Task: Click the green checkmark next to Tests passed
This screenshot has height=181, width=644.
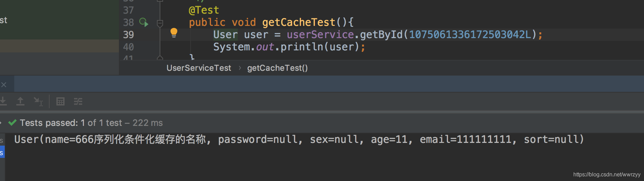Action: (x=13, y=122)
